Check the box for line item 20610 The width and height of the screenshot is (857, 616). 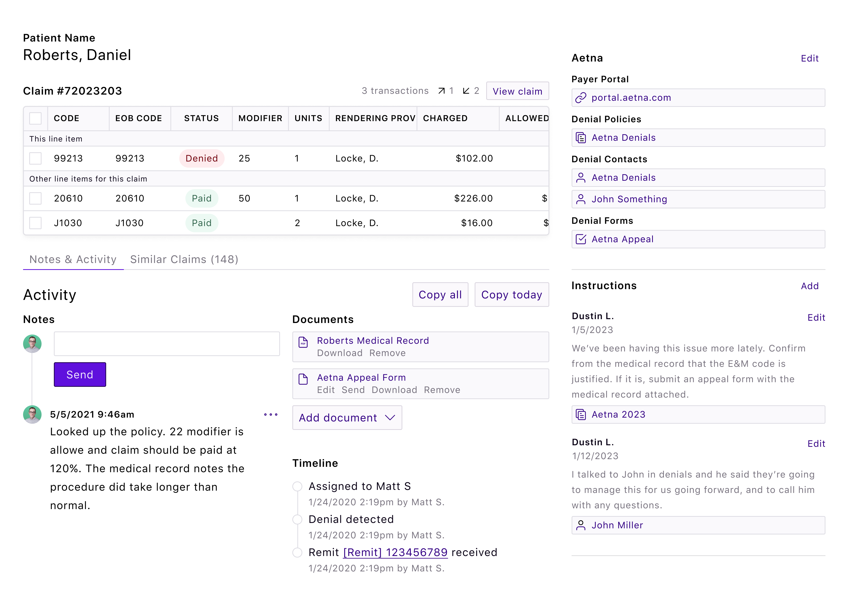coord(36,198)
